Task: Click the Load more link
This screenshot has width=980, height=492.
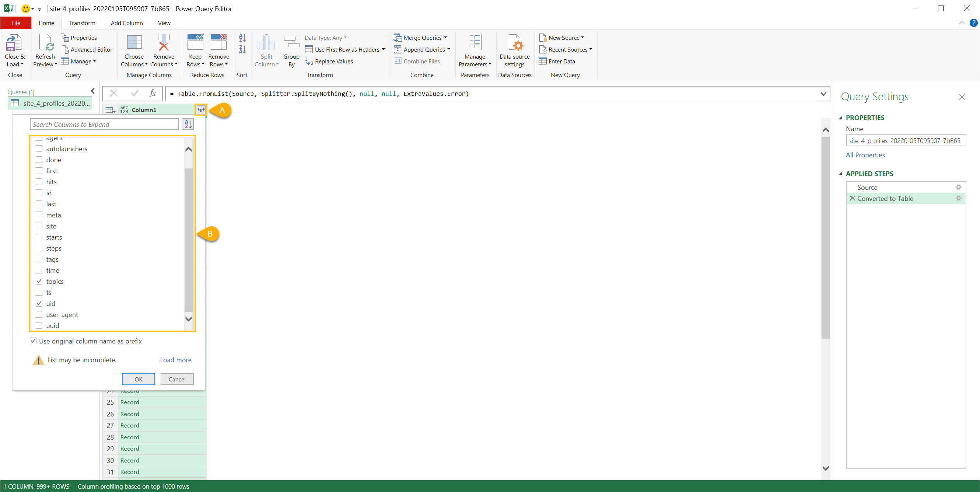Action: (175, 360)
